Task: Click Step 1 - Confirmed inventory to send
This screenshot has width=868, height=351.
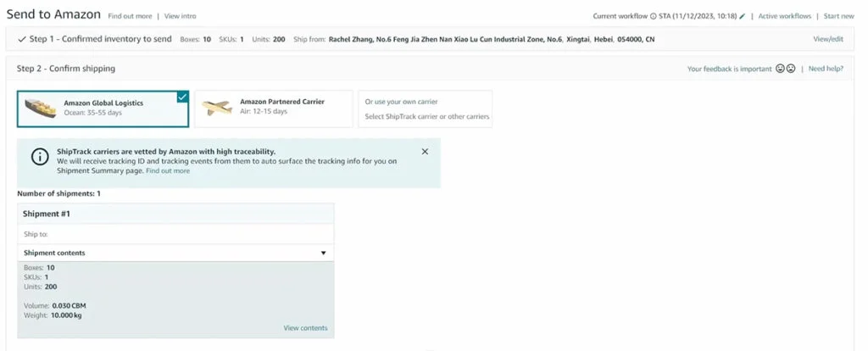Action: 100,39
